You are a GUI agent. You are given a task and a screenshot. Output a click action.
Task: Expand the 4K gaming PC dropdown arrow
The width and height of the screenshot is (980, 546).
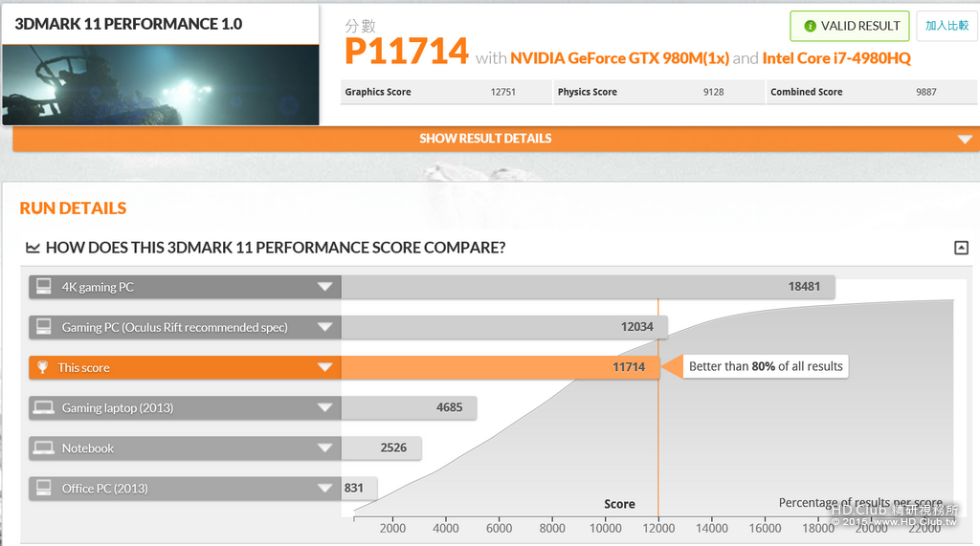click(x=325, y=287)
